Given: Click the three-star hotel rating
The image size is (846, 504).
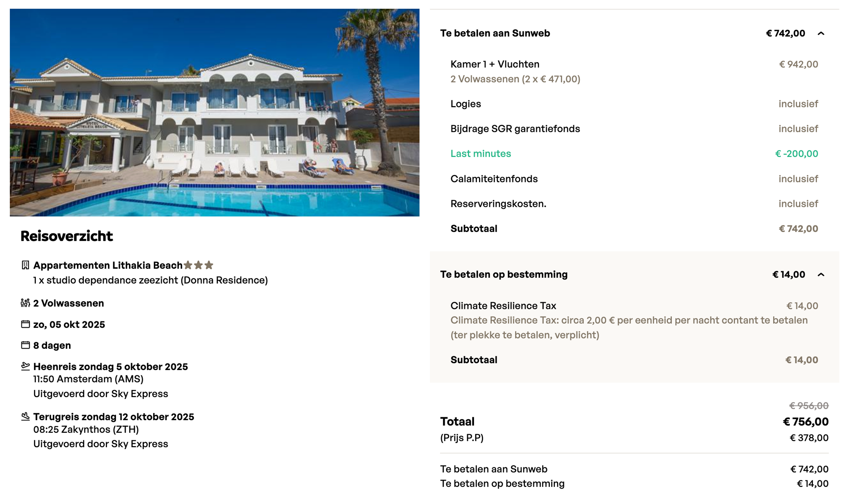Looking at the screenshot, I should pyautogui.click(x=199, y=265).
